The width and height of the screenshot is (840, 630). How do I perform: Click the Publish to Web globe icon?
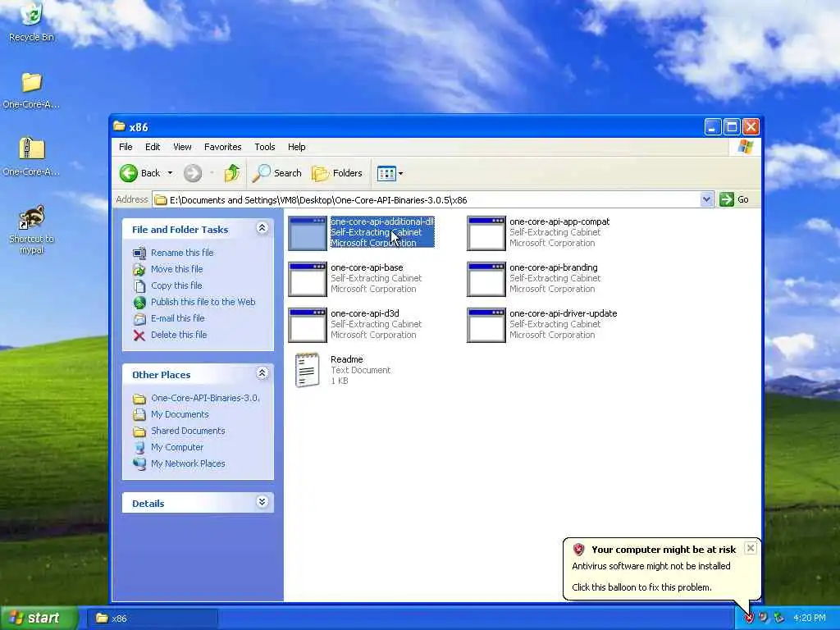[139, 303]
